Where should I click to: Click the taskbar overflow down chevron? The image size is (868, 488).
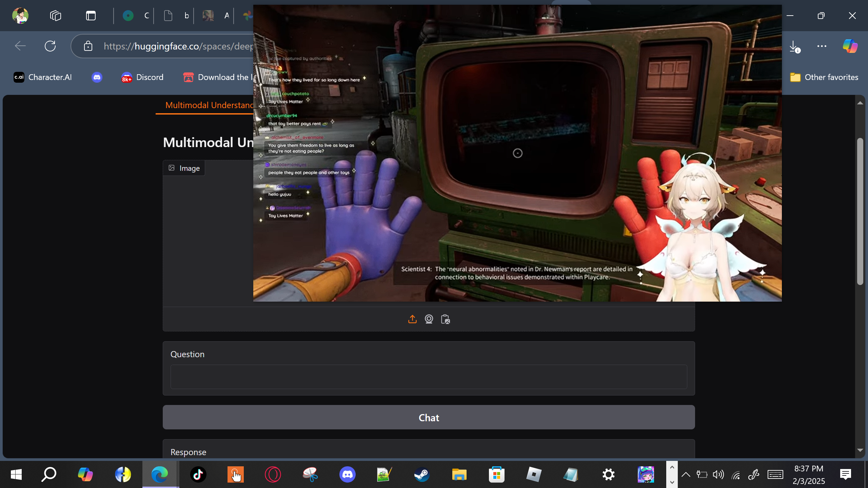coord(672,482)
